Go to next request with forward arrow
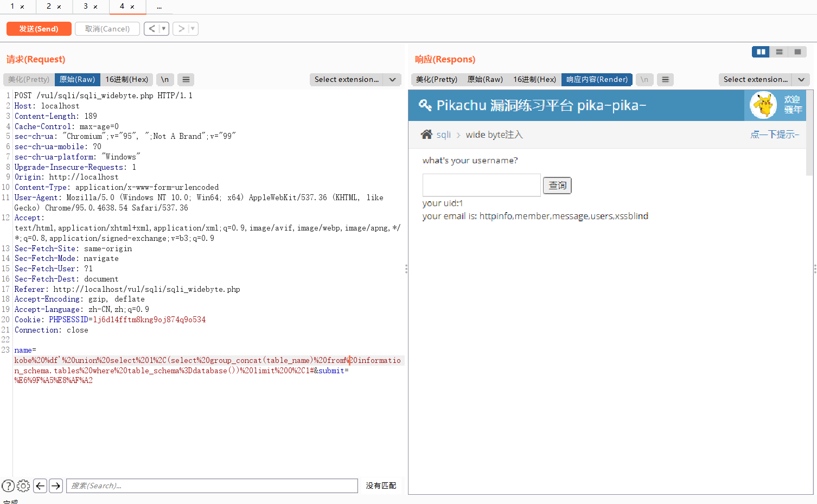817x504 pixels. pos(181,29)
